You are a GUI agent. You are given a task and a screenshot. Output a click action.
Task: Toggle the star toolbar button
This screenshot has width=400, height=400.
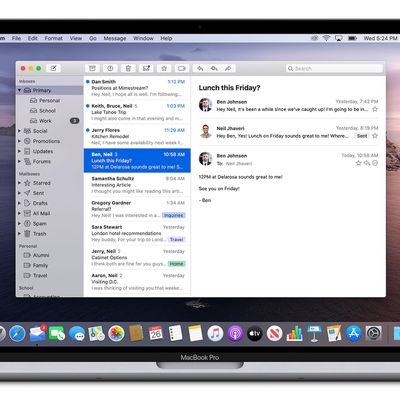pyautogui.click(x=164, y=68)
